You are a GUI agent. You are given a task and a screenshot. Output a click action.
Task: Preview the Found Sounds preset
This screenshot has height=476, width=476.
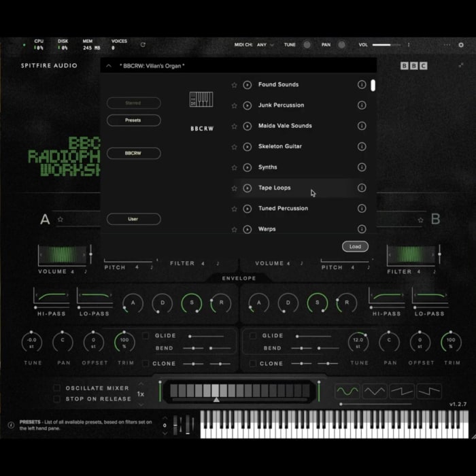coord(247,85)
